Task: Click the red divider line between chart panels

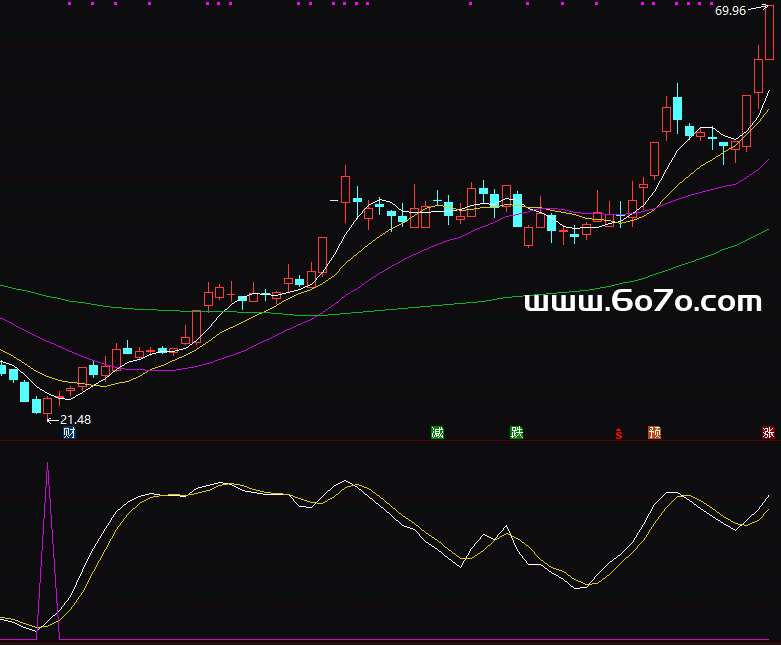Action: (390, 440)
